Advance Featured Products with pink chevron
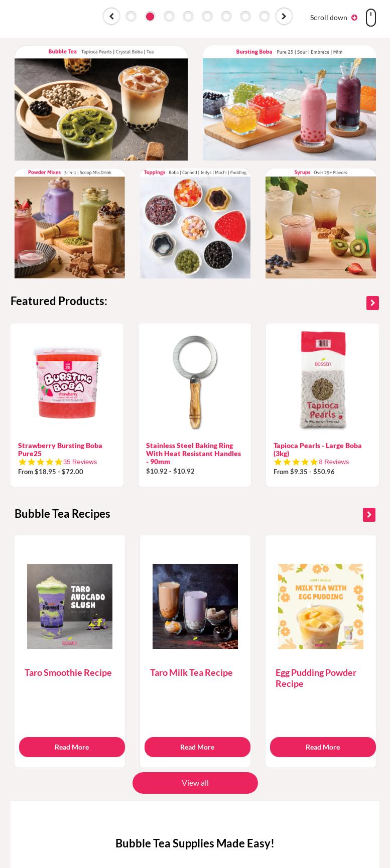The image size is (390, 868). [x=372, y=303]
